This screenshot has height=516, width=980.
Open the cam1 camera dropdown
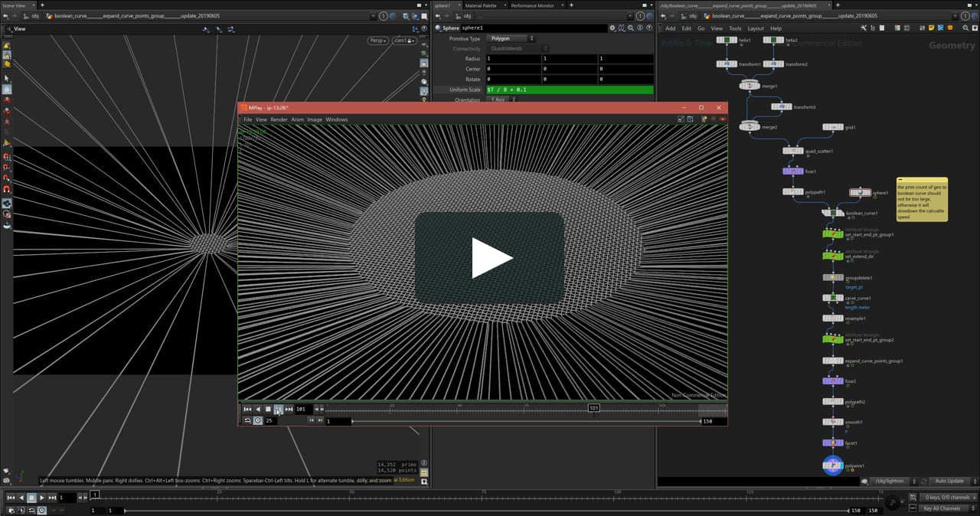click(404, 41)
